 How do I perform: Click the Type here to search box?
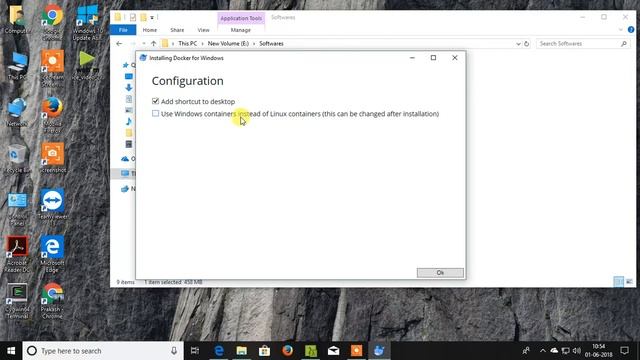click(x=103, y=351)
